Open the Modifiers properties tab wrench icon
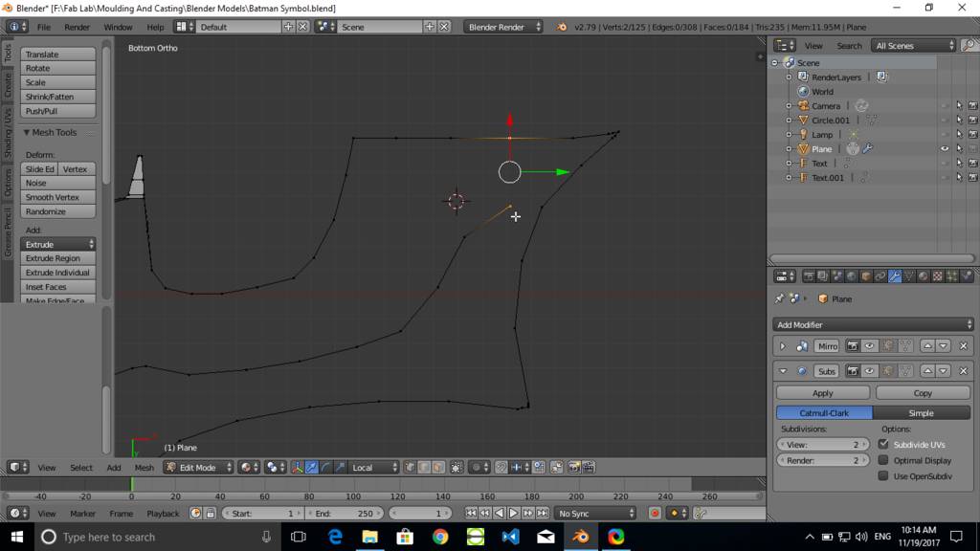Image resolution: width=980 pixels, height=551 pixels. pyautogui.click(x=895, y=276)
